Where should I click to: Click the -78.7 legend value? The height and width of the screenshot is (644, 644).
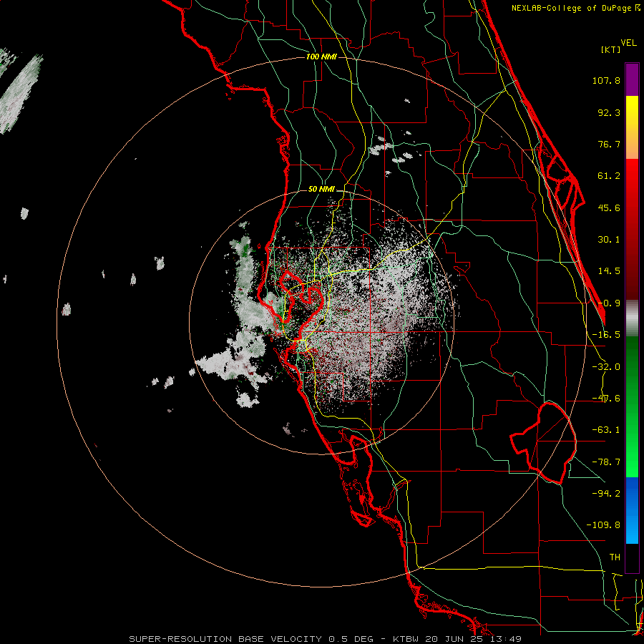pyautogui.click(x=606, y=462)
